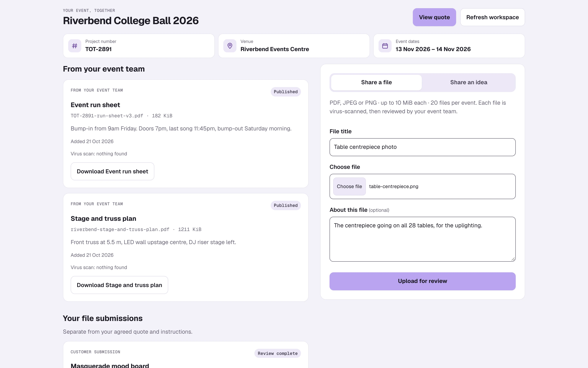This screenshot has width=588, height=368.
Task: Open the View quote button
Action: click(x=434, y=17)
